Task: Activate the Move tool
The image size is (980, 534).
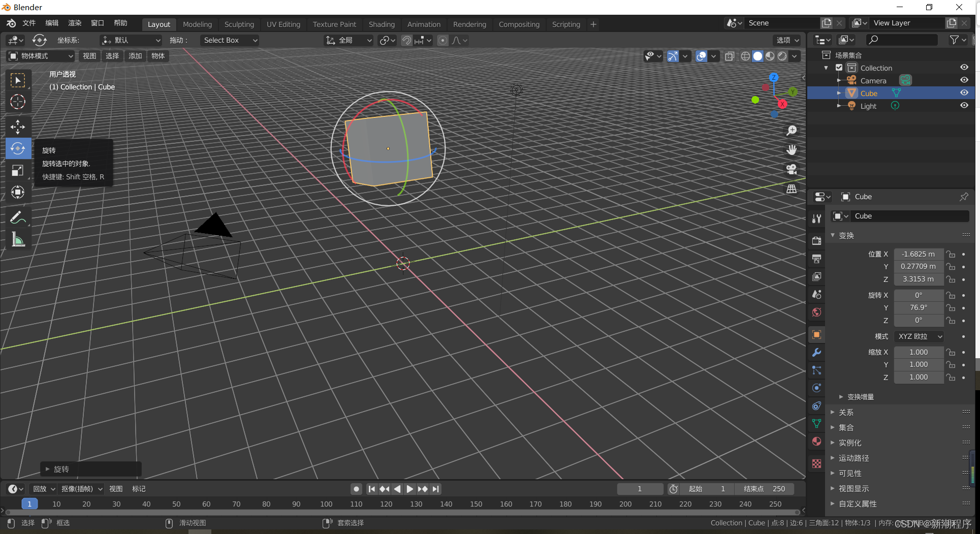Action: coord(18,127)
